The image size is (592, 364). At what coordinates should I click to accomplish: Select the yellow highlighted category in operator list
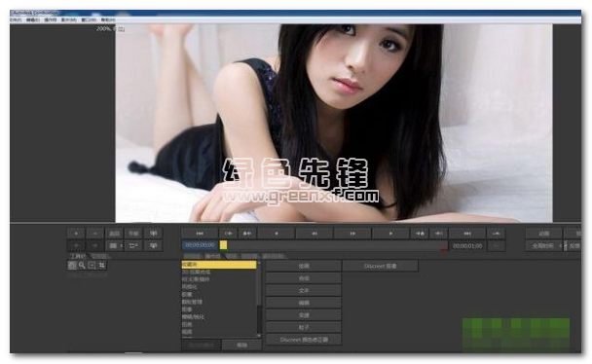(x=219, y=265)
